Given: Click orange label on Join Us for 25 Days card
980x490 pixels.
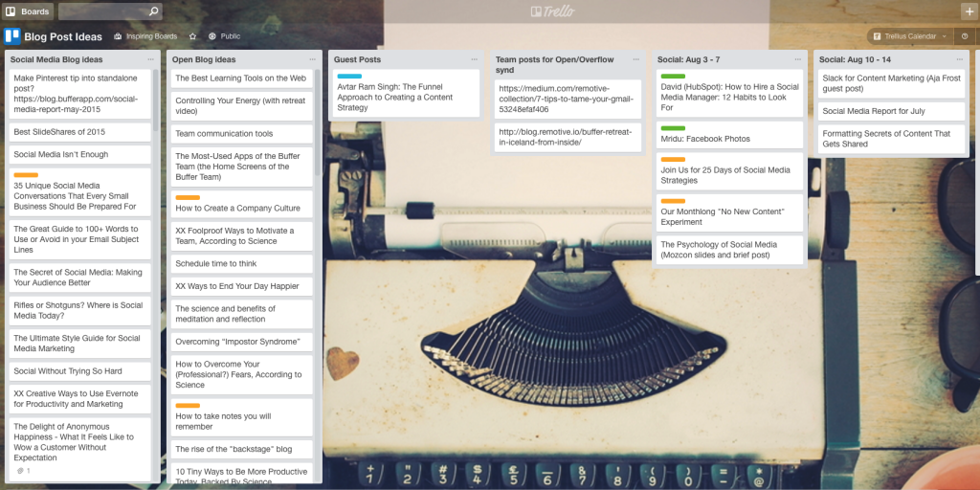Looking at the screenshot, I should (x=673, y=160).
